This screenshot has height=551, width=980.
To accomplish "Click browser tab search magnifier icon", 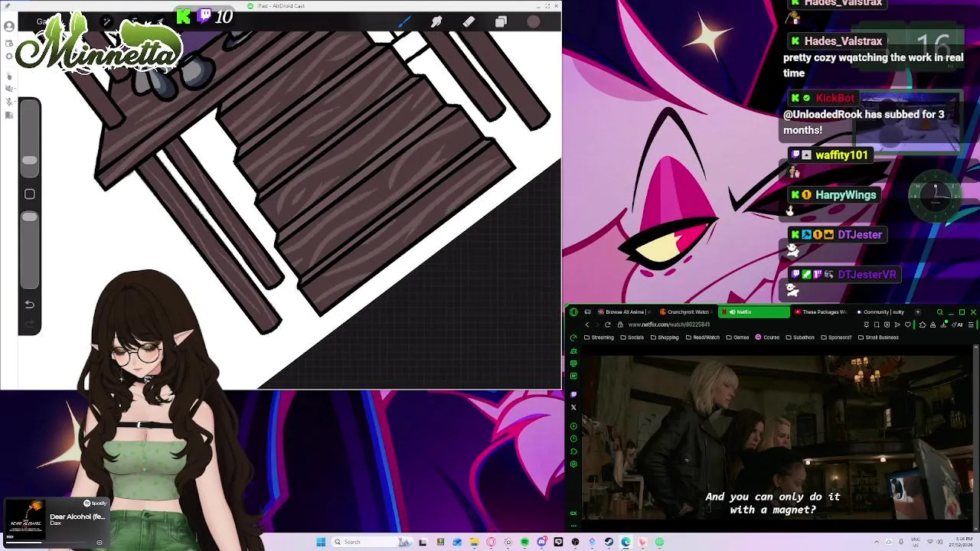I will point(940,312).
